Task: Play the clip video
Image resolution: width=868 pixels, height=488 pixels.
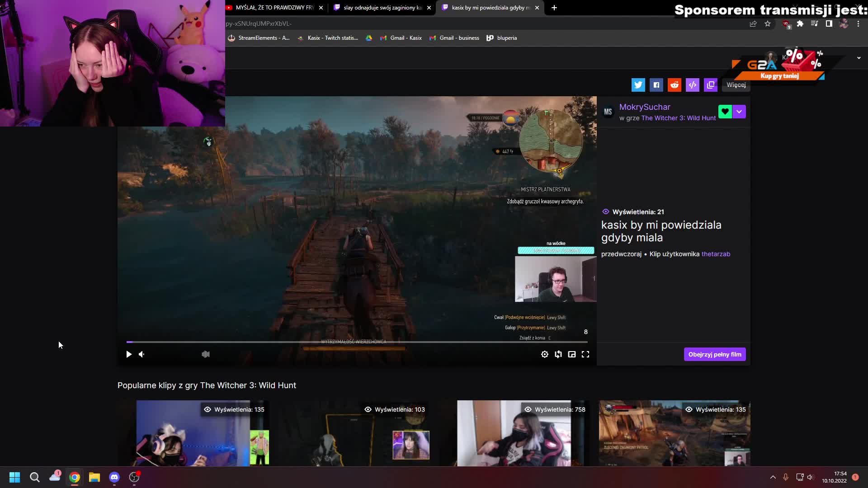Action: [129, 354]
